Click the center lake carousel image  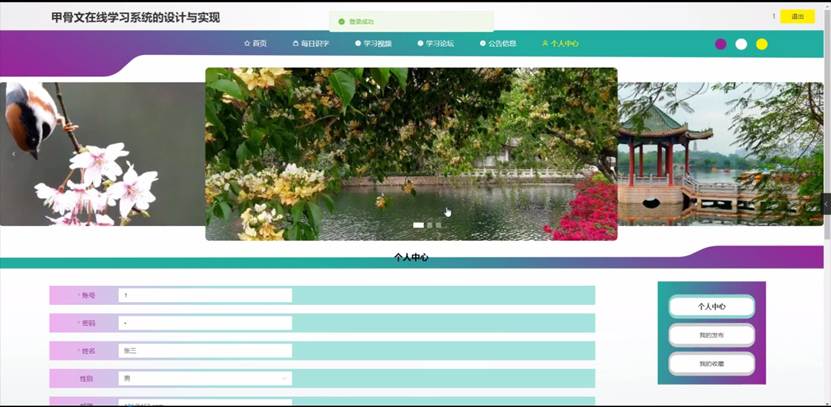pos(411,154)
